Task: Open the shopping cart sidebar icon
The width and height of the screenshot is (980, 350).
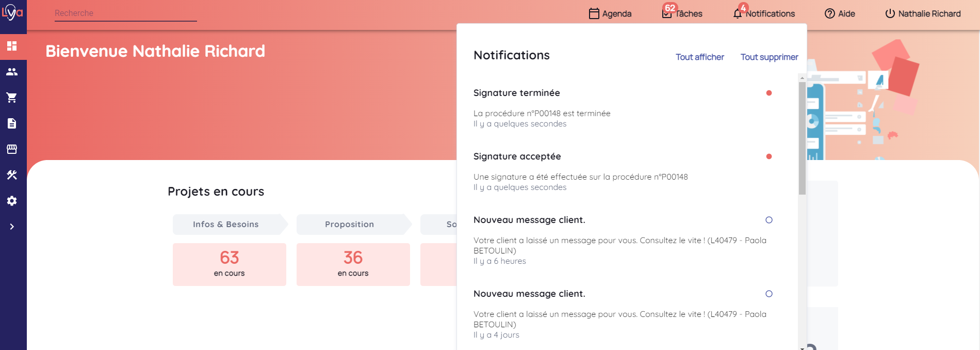Action: (12, 98)
